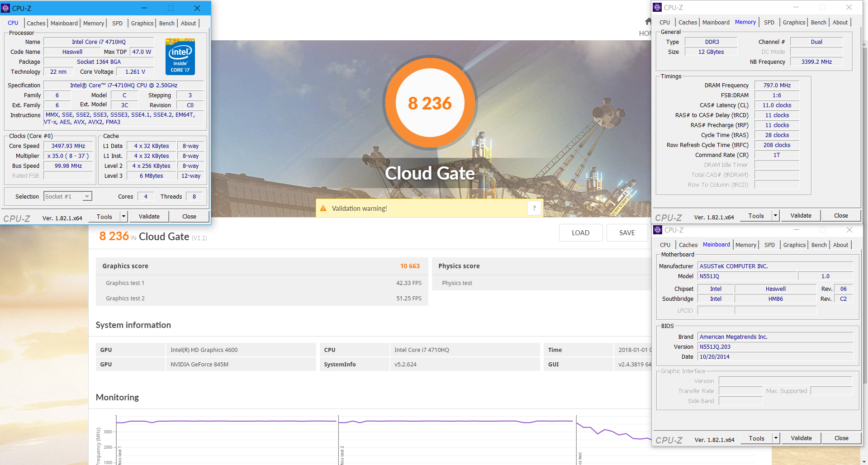Click the Graphics score value 10 663
Viewport: 868px width, 465px height.
(410, 266)
